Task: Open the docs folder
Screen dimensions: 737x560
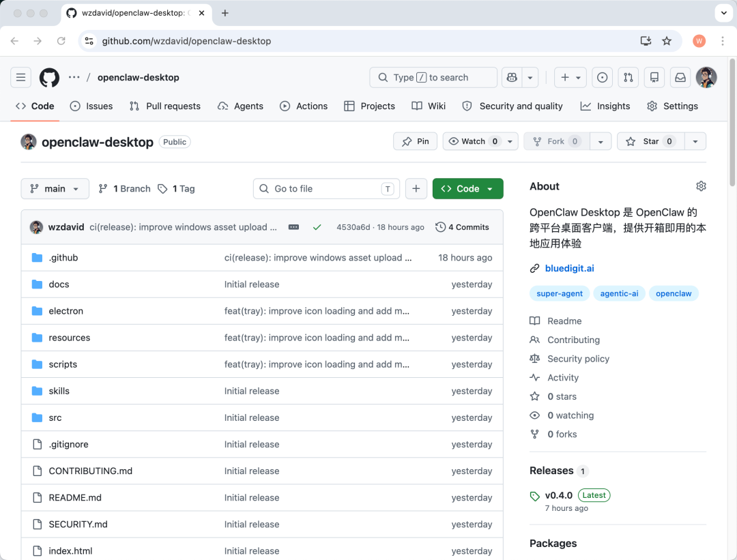Action: (x=59, y=284)
